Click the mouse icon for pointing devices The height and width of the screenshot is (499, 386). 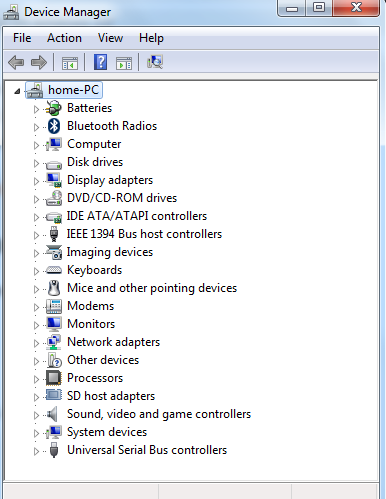pos(54,288)
